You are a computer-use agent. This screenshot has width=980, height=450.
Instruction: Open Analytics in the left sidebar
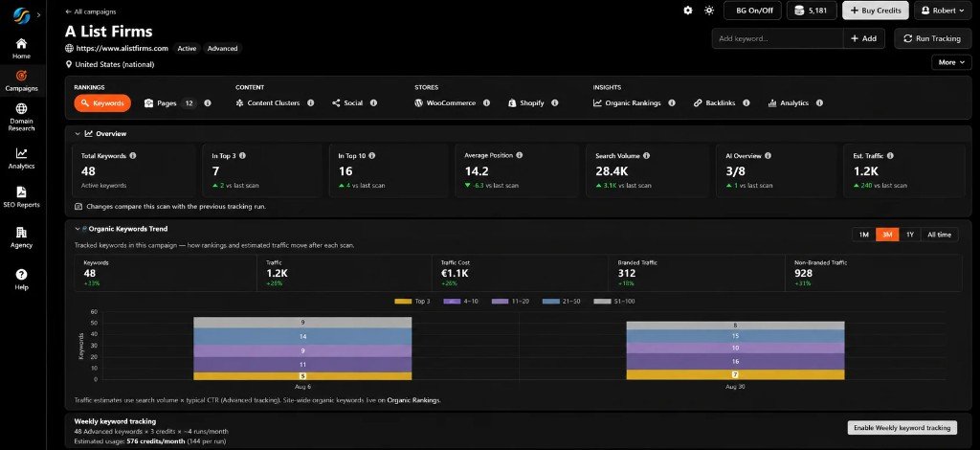point(21,158)
